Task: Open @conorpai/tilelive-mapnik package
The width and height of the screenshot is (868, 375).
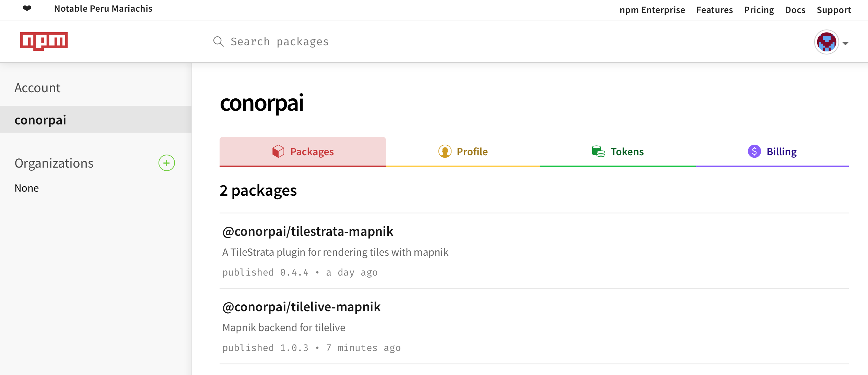Action: pyautogui.click(x=302, y=307)
